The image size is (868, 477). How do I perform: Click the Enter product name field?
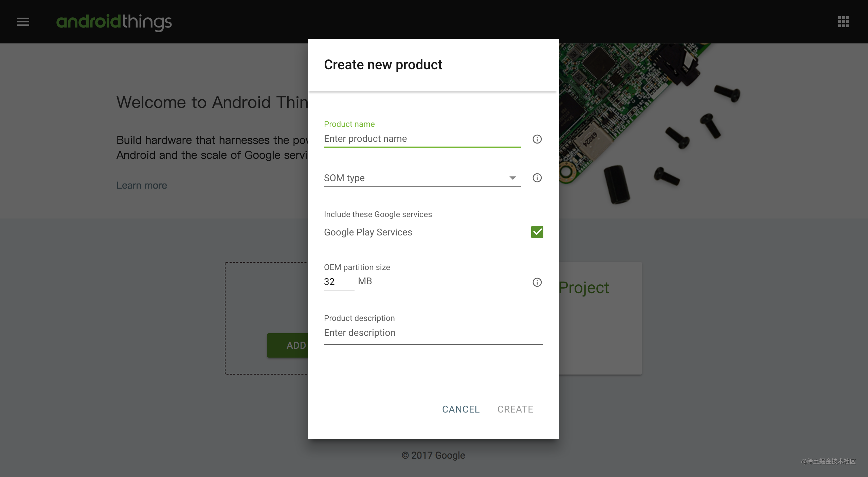pos(422,139)
